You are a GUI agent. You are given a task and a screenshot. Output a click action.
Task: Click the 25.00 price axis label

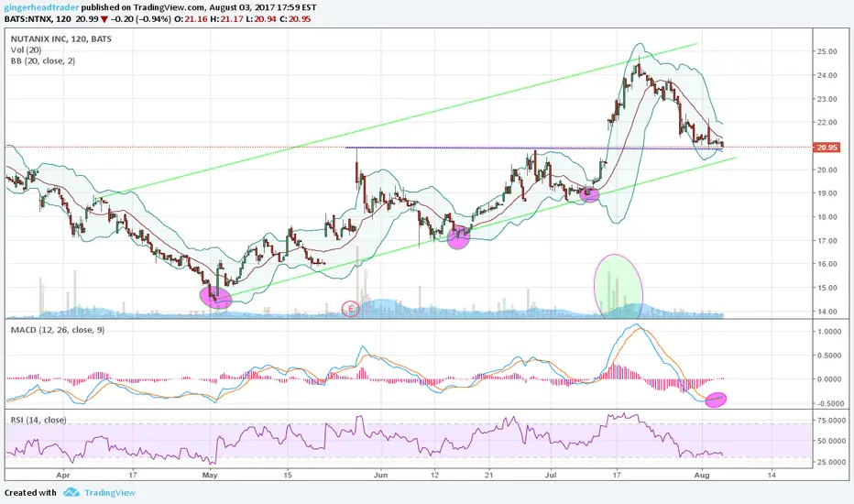pyautogui.click(x=827, y=51)
